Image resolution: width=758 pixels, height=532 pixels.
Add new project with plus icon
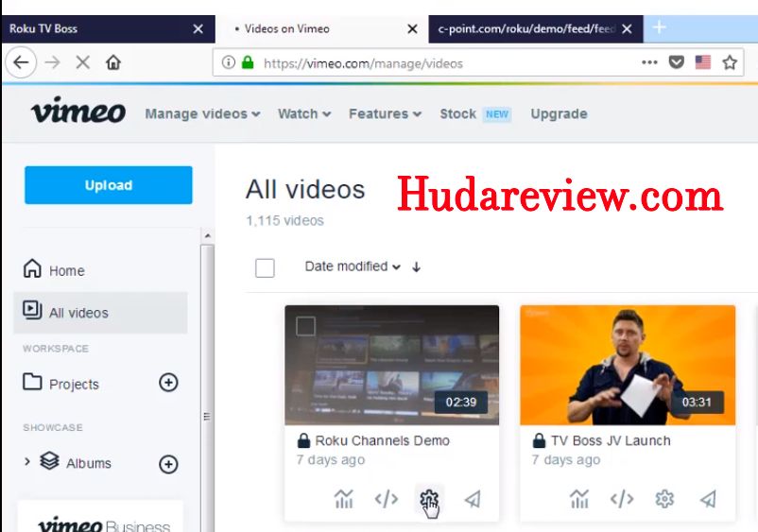pyautogui.click(x=168, y=383)
